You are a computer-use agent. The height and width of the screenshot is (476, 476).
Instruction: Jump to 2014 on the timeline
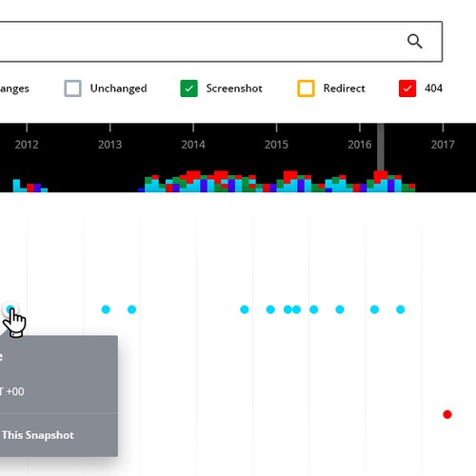point(193,145)
